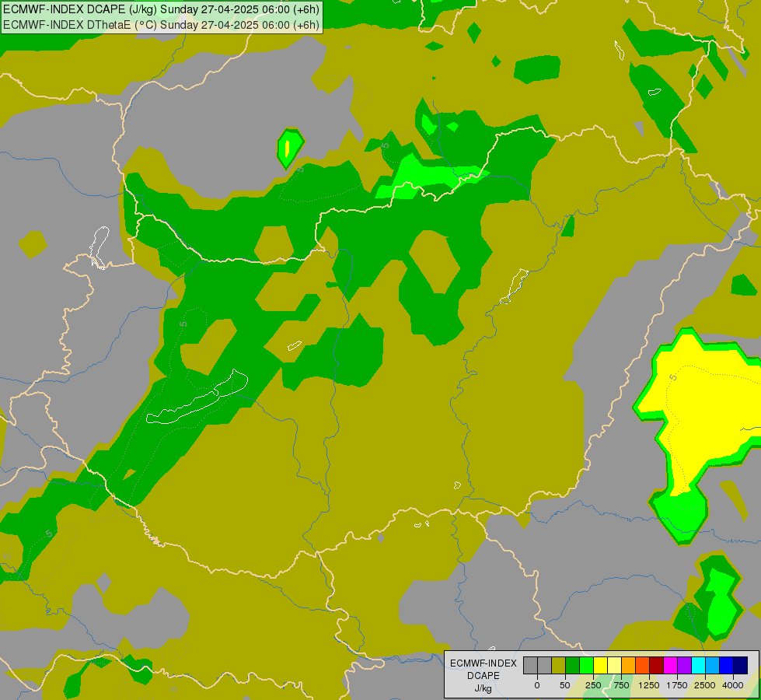761x700 pixels.
Task: Pick the dark red legend swatch
Action: [x=656, y=665]
